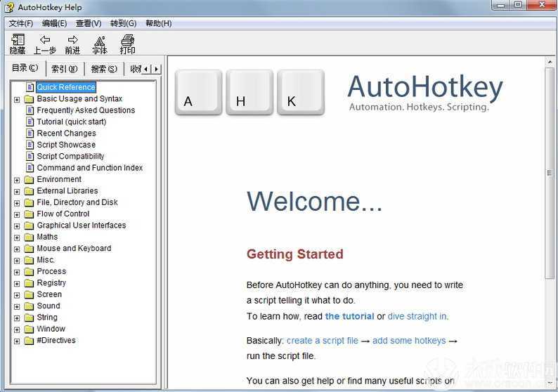Click the scrollbar up arrow in content pane
Screen dimensions: 558x392
point(550,63)
